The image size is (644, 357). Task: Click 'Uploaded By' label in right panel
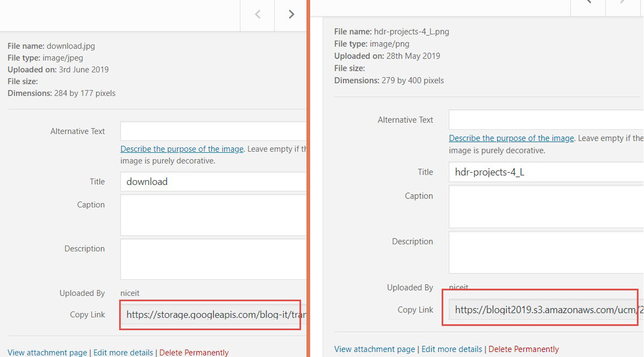(410, 288)
